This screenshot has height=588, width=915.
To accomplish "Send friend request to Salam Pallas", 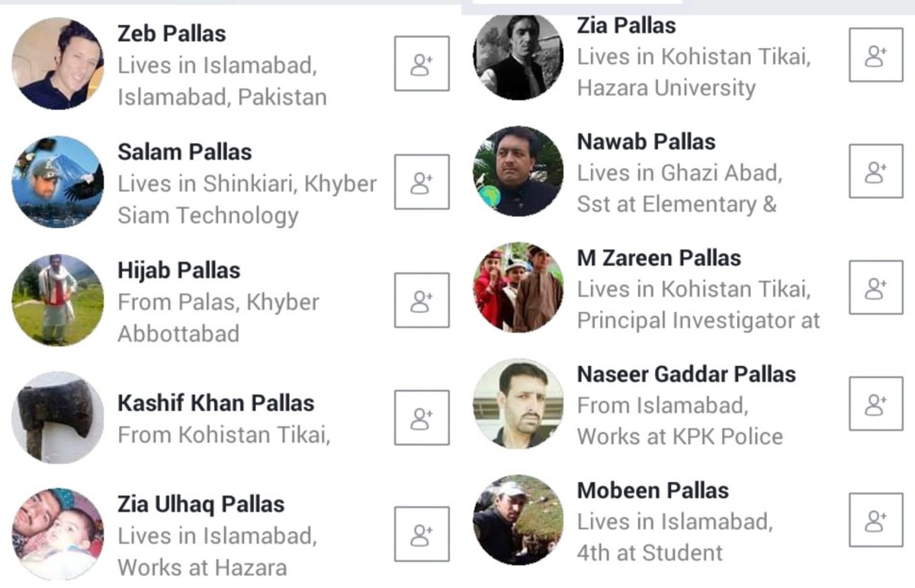I will click(422, 182).
